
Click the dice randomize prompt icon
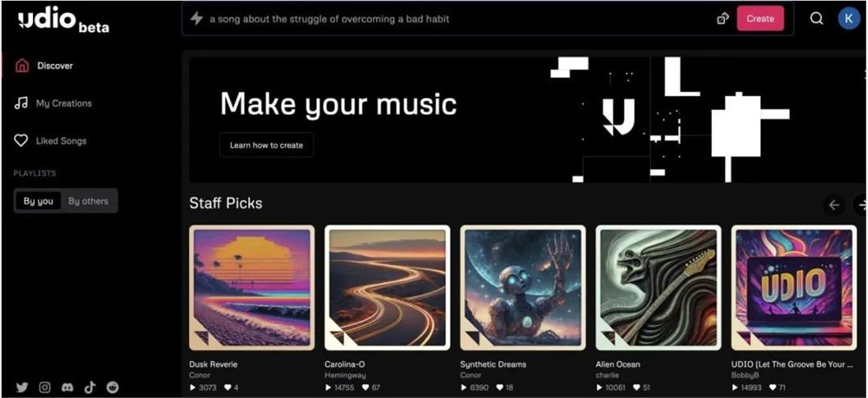click(722, 19)
